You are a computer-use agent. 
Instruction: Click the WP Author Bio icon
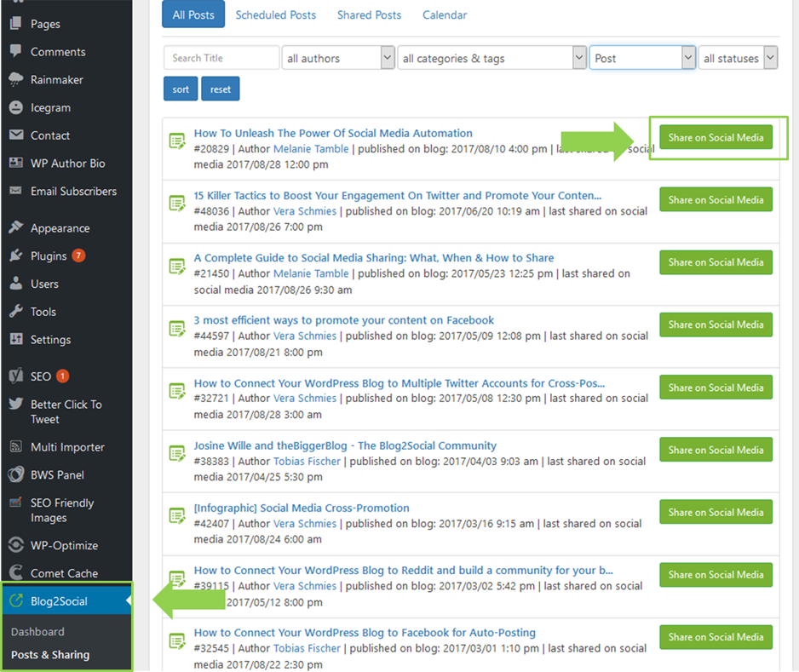tap(16, 163)
